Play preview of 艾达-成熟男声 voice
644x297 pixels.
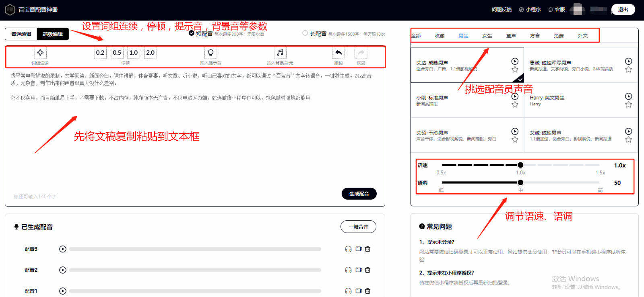click(515, 61)
